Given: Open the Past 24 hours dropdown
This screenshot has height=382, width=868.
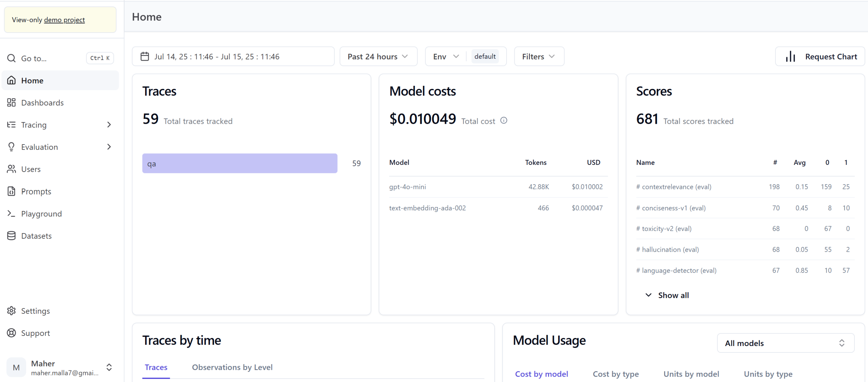Looking at the screenshot, I should pos(378,56).
